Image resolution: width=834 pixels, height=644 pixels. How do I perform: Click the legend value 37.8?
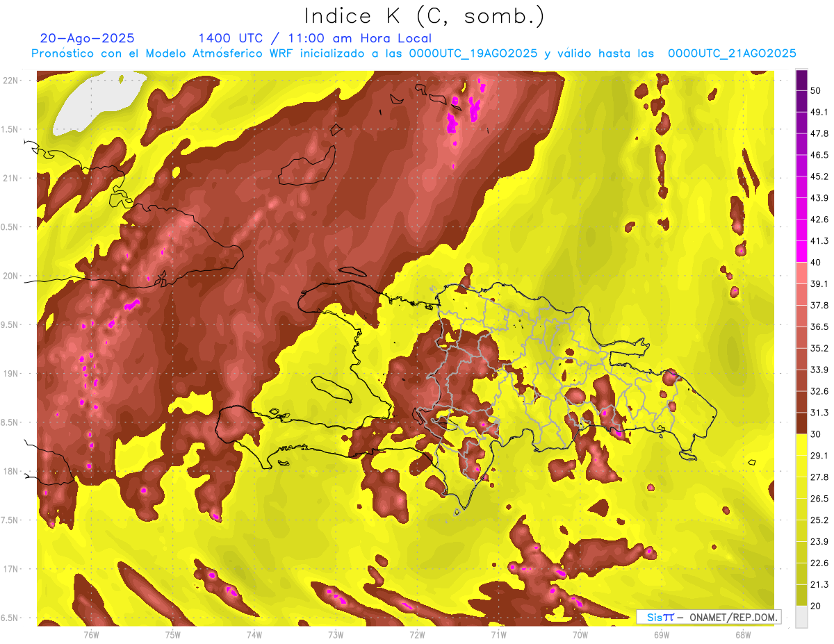click(819, 305)
